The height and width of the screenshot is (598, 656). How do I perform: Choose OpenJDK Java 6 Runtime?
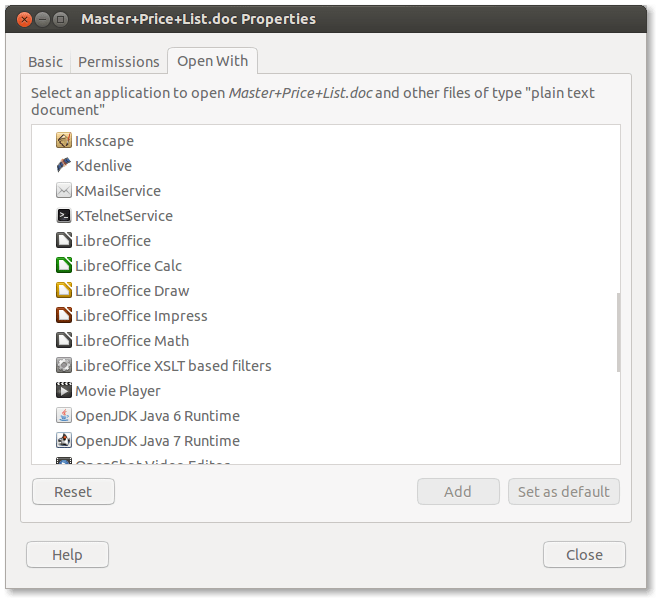pos(325,416)
